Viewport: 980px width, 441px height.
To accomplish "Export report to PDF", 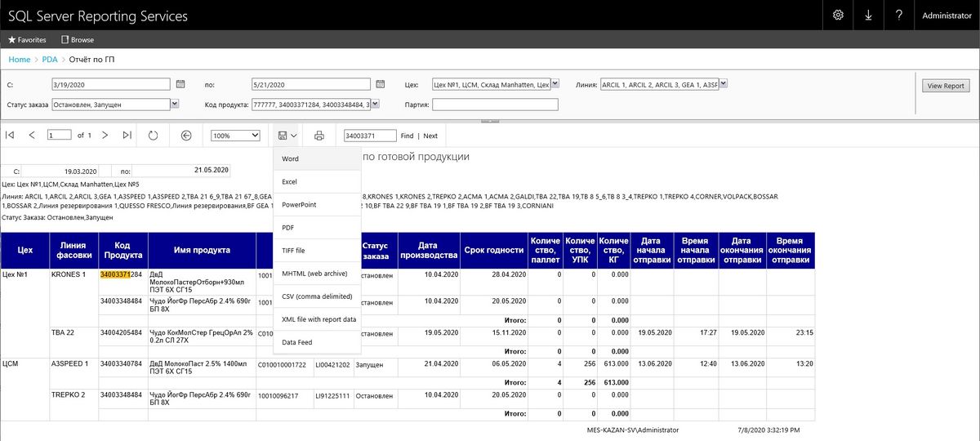I will point(317,227).
